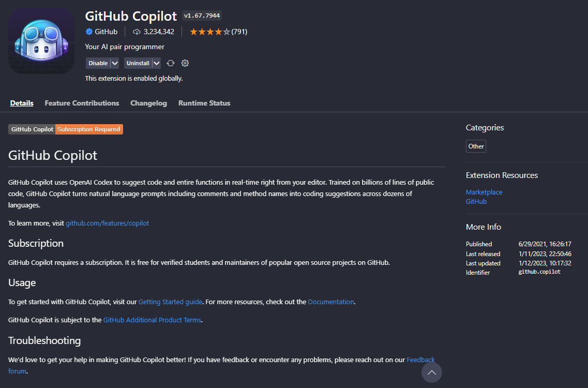Click the GitHub Copilot extension logo
This screenshot has height=388, width=588.
[41, 41]
